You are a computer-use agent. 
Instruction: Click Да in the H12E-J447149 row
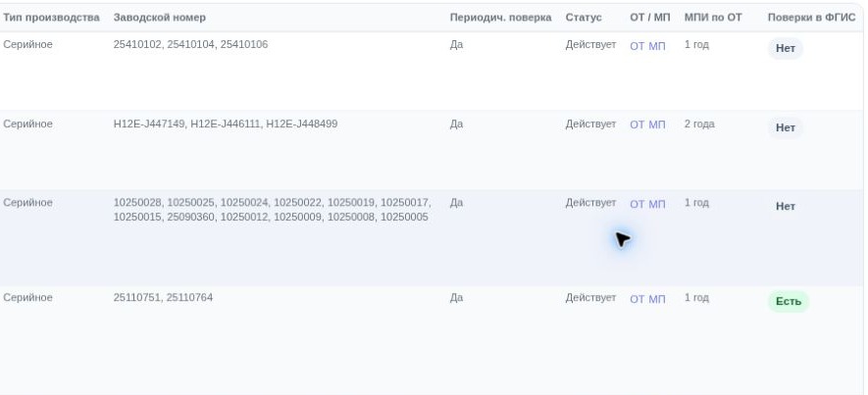coord(456,123)
